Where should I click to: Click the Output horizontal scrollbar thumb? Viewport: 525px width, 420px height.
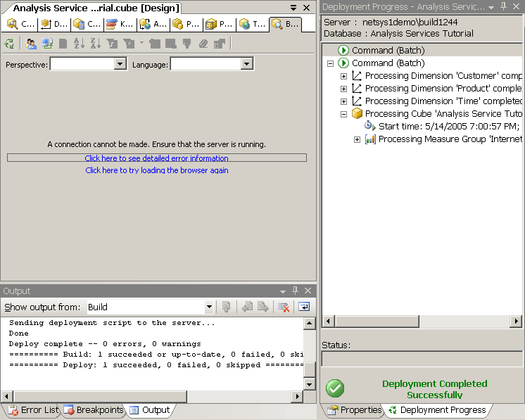(100, 397)
